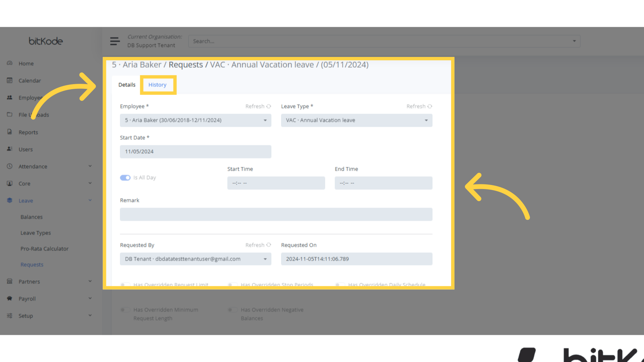The width and height of the screenshot is (644, 362).
Task: Toggle the Is All Day switch
Action: [x=125, y=178]
